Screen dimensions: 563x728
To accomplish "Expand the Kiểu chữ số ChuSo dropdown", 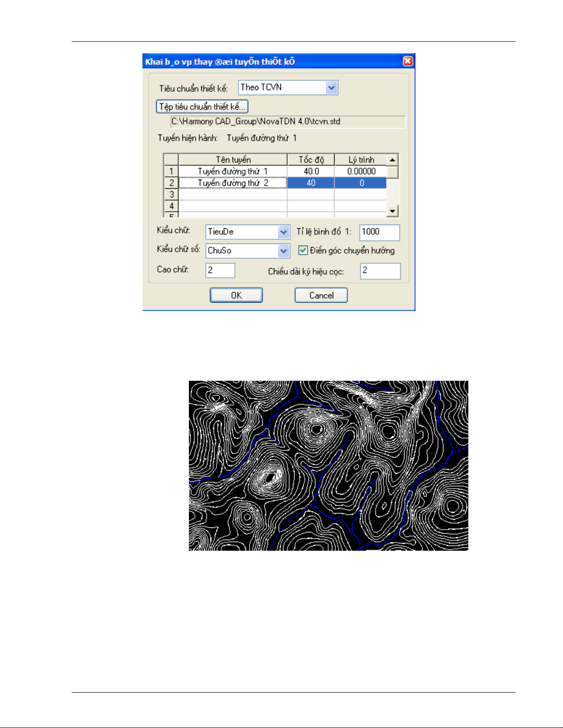I will [284, 251].
